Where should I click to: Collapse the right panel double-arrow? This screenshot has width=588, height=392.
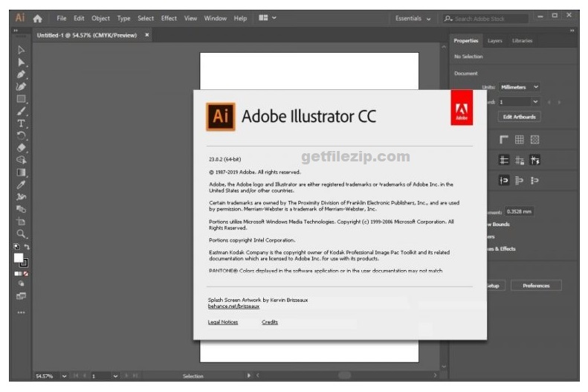pos(572,30)
